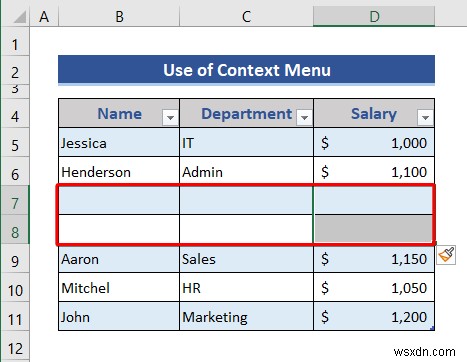
Task: Open the Insert Options paintbrush icon
Action: 446,255
